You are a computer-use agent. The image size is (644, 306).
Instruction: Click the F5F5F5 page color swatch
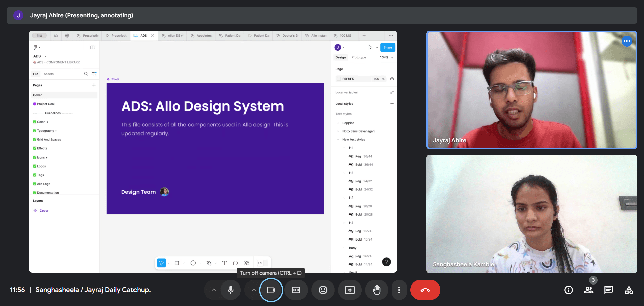pos(339,79)
